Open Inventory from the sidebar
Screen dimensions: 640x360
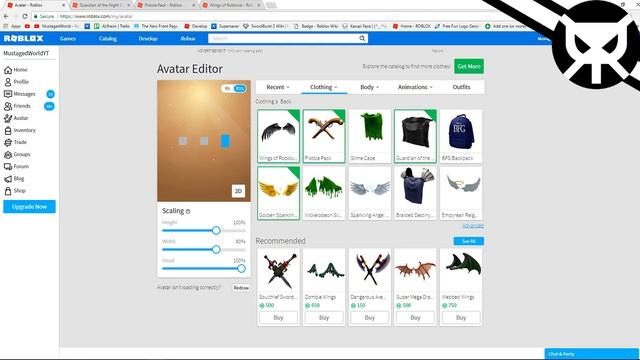click(20, 130)
